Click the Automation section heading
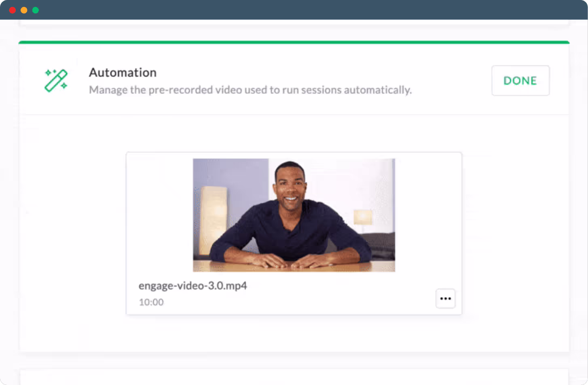 point(123,72)
